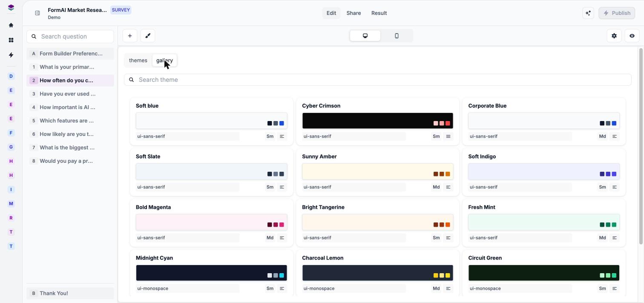Screen dimensions: 644x303
Task: Select the gallery tab
Action: click(164, 61)
